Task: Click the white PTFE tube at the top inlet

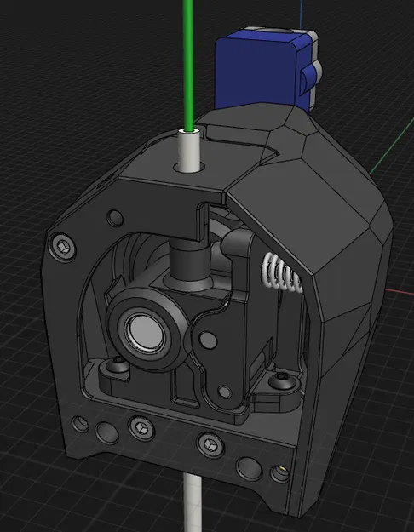Action: click(x=189, y=151)
